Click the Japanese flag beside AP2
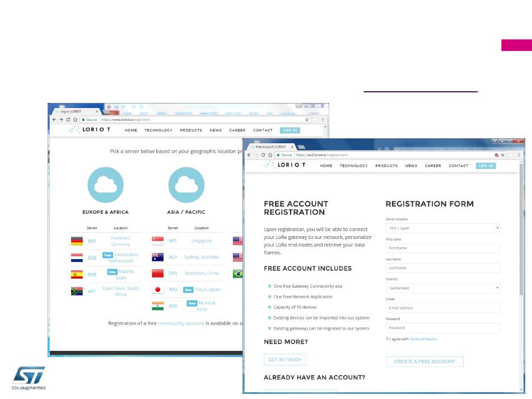This screenshot has width=532, height=399. tap(158, 289)
